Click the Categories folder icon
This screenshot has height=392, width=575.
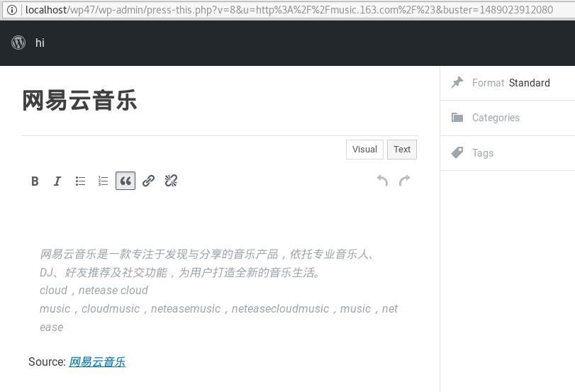(457, 118)
